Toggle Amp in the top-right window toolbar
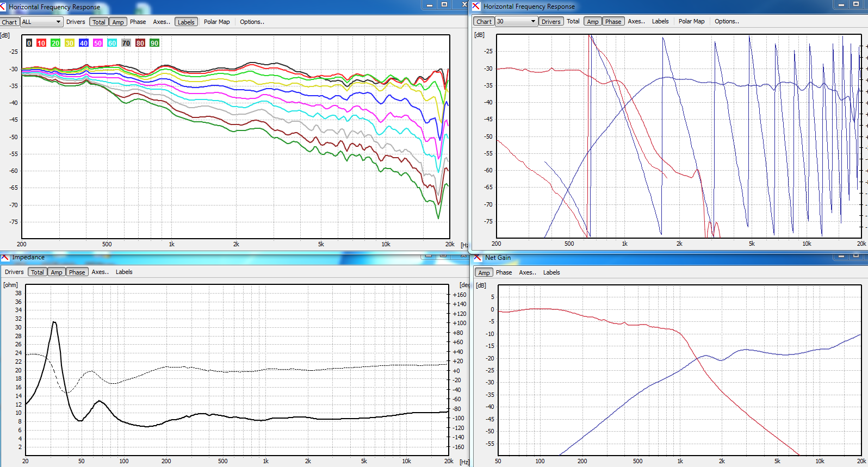The width and height of the screenshot is (868, 467). click(x=593, y=21)
